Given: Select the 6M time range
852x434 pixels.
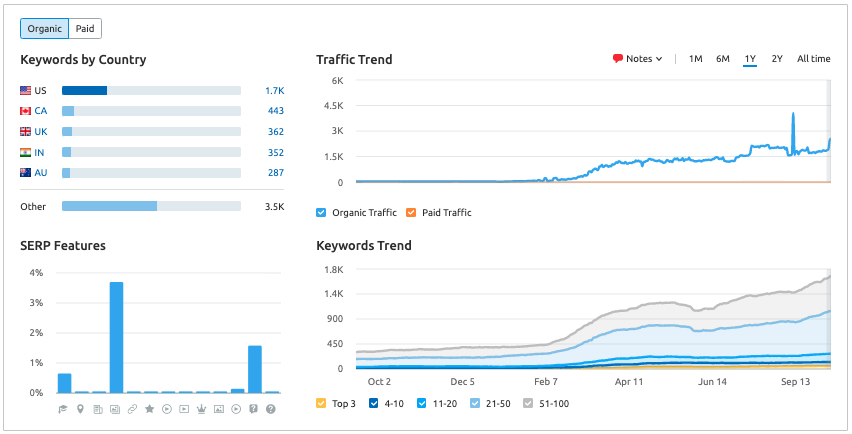Looking at the screenshot, I should pos(722,59).
